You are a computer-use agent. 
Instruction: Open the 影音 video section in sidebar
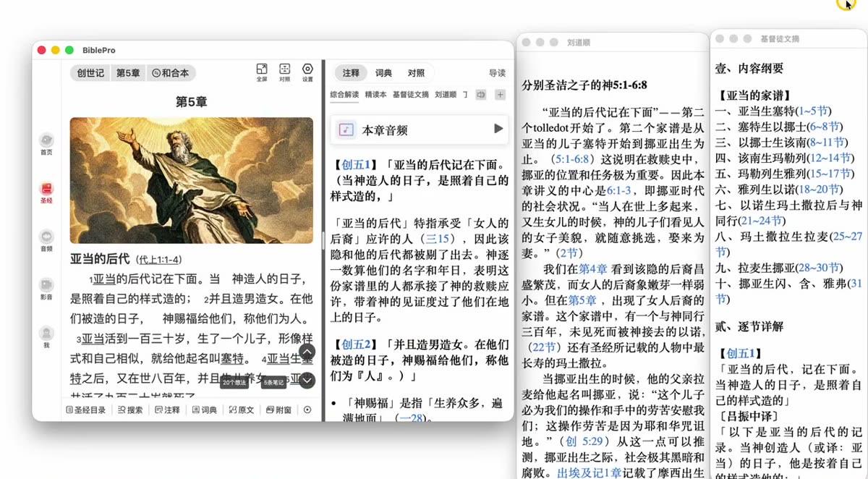pyautogui.click(x=46, y=289)
